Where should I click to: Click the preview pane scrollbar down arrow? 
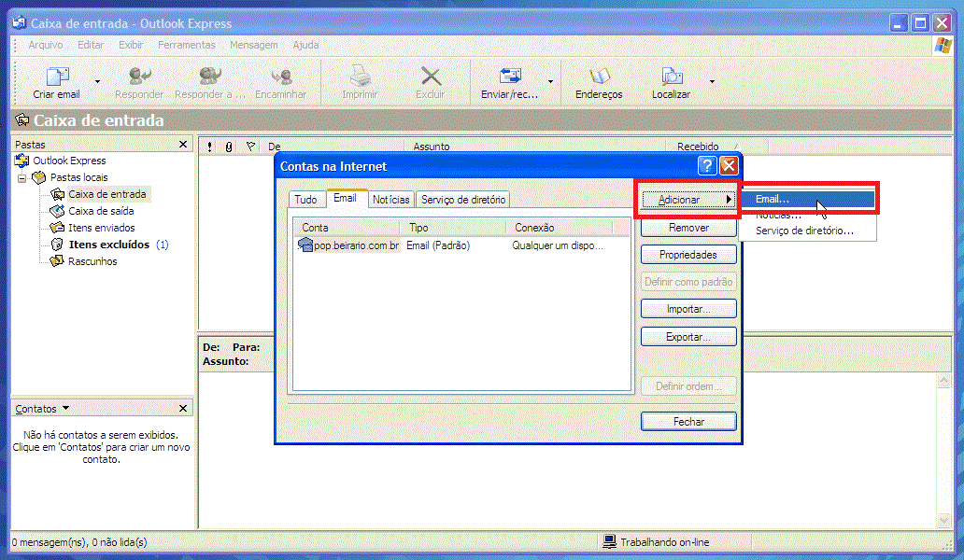[x=943, y=520]
